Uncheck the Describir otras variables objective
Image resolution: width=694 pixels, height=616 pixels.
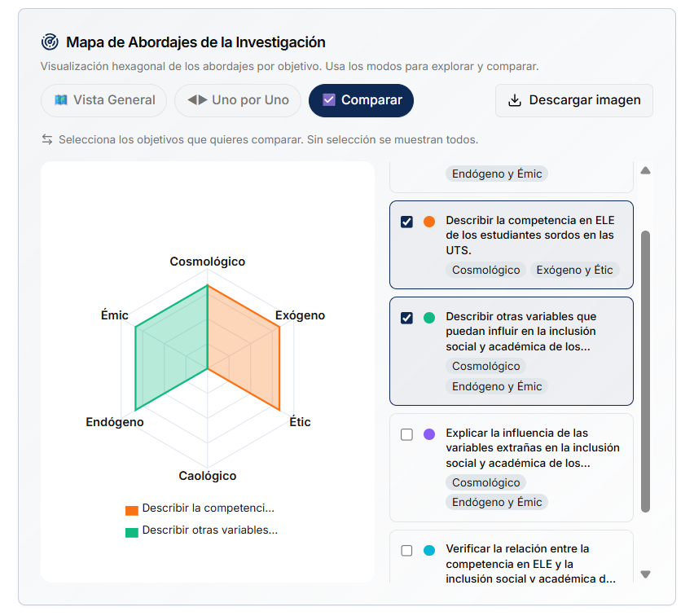point(406,319)
